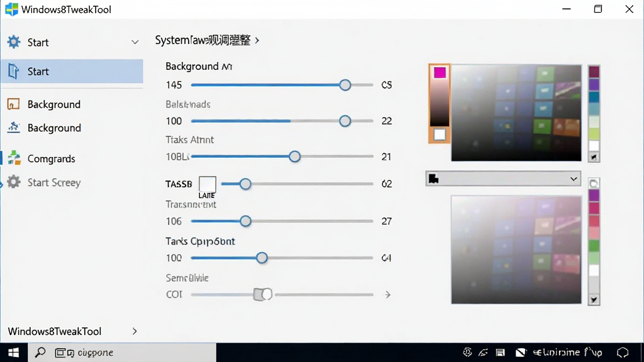Click the 145 value at Background slider
Viewport: 644px width, 362px height.
[x=174, y=85]
